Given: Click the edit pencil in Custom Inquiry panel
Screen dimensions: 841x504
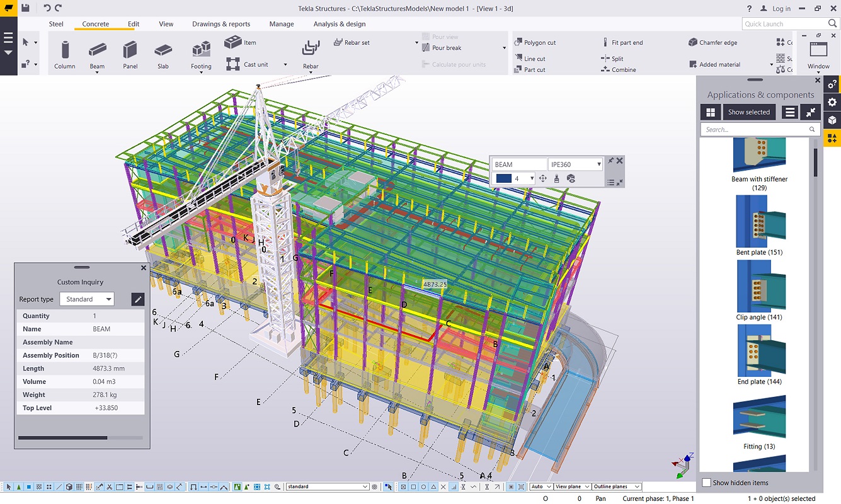Looking at the screenshot, I should click(x=137, y=299).
